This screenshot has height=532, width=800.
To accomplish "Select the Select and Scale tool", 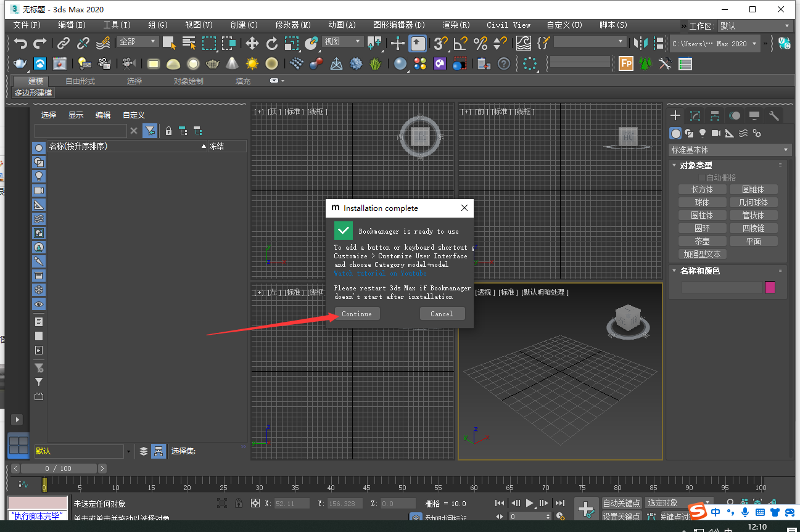I will (x=292, y=43).
